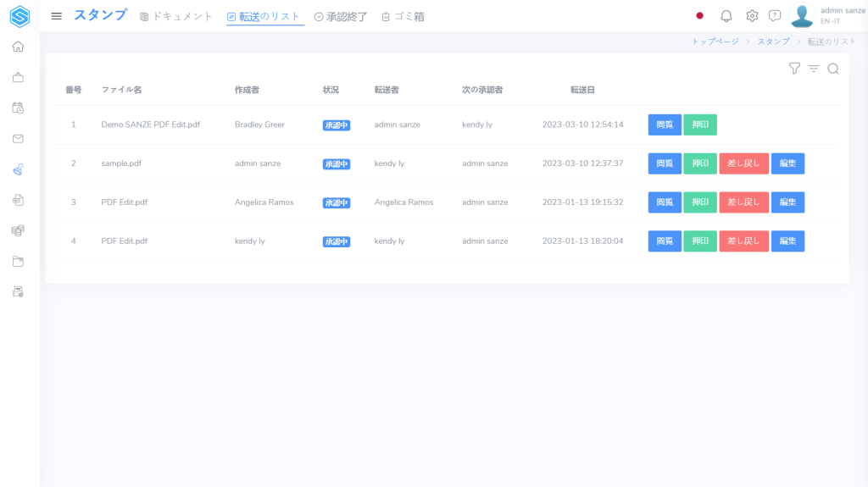Click 転送日 column header
The image size is (868, 487).
tap(583, 90)
